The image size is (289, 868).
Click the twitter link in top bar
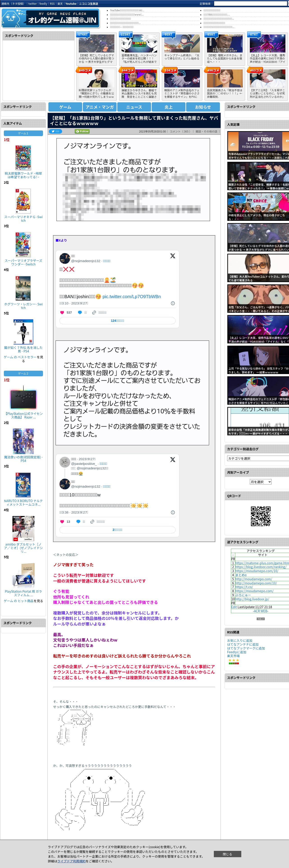[33, 4]
